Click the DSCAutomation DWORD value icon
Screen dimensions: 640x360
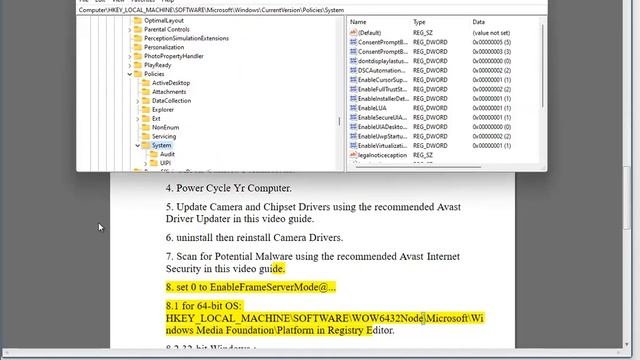[353, 70]
